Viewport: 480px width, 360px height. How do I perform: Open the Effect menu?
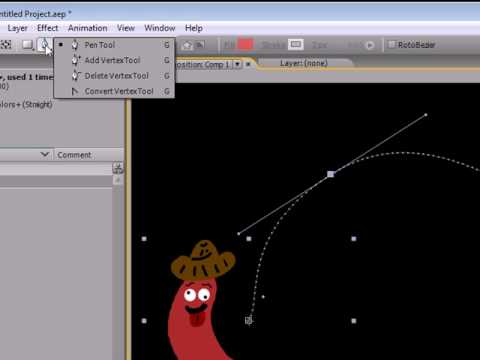48,28
